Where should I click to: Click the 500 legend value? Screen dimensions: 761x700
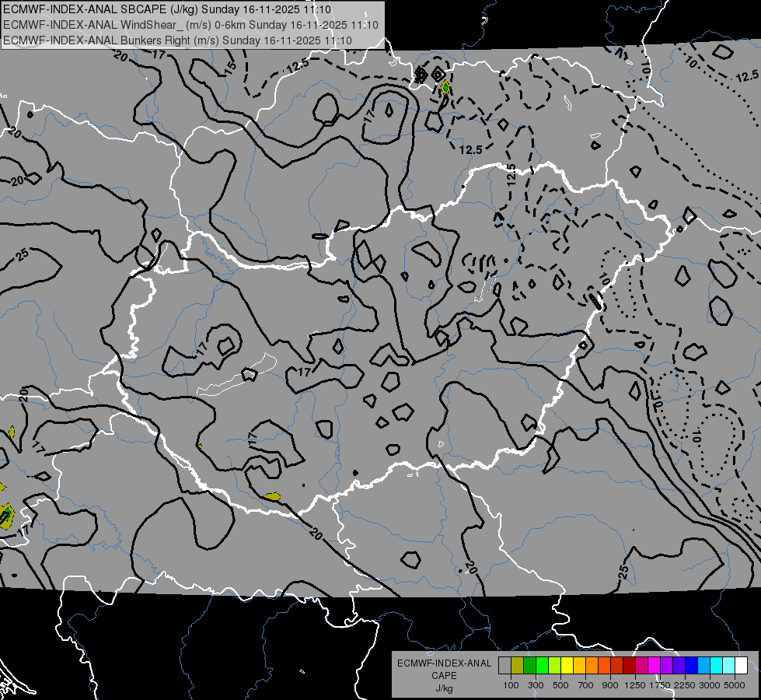(x=560, y=685)
